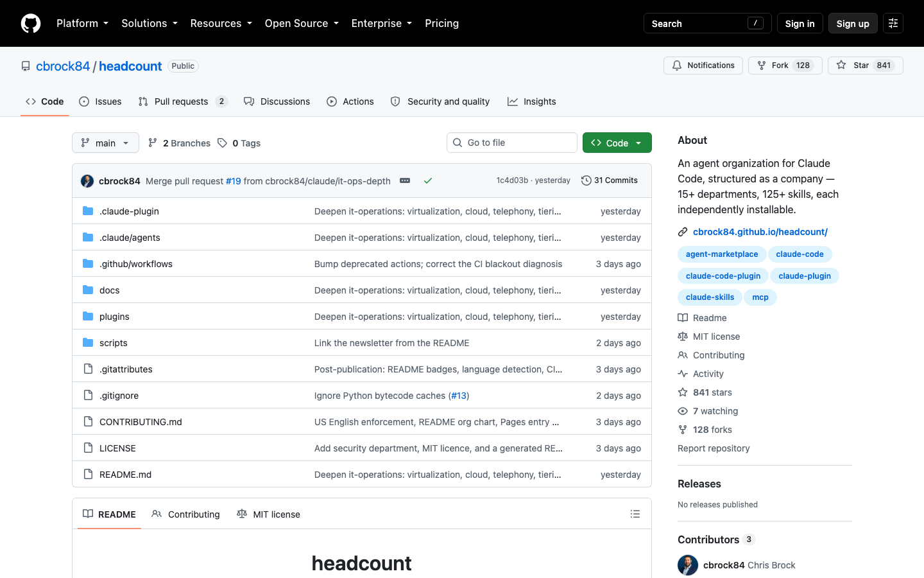
Task: Open the Insights tab
Action: click(532, 101)
